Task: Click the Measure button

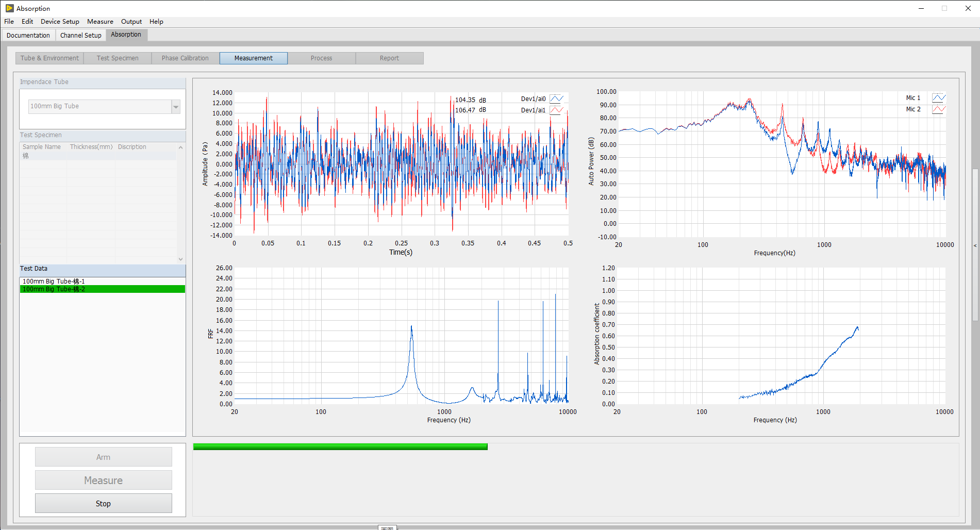Action: (x=103, y=481)
